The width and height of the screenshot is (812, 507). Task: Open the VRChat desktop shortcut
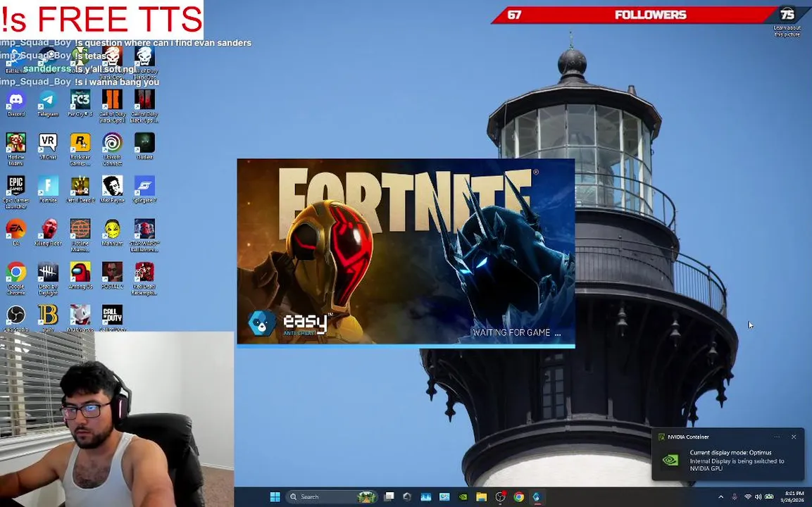[x=48, y=146]
